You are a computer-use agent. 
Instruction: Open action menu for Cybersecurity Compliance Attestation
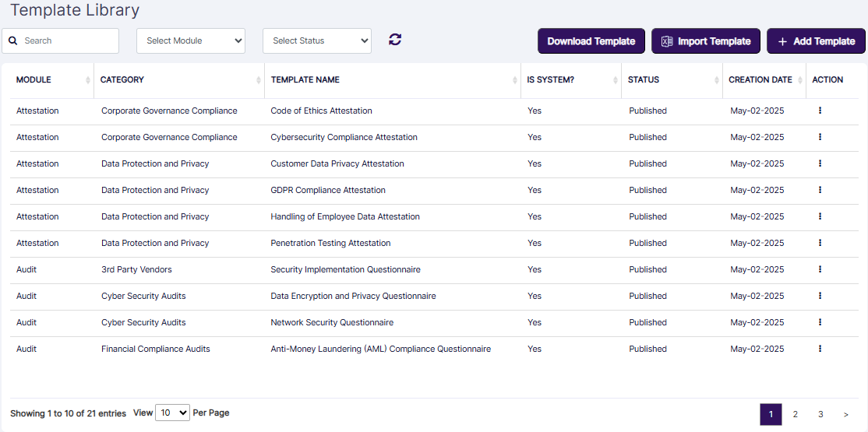820,137
